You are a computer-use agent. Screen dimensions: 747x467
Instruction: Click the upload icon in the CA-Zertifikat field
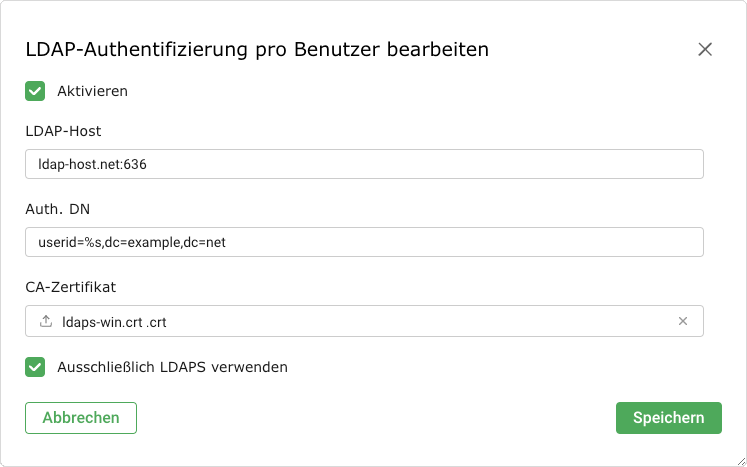coord(45,322)
